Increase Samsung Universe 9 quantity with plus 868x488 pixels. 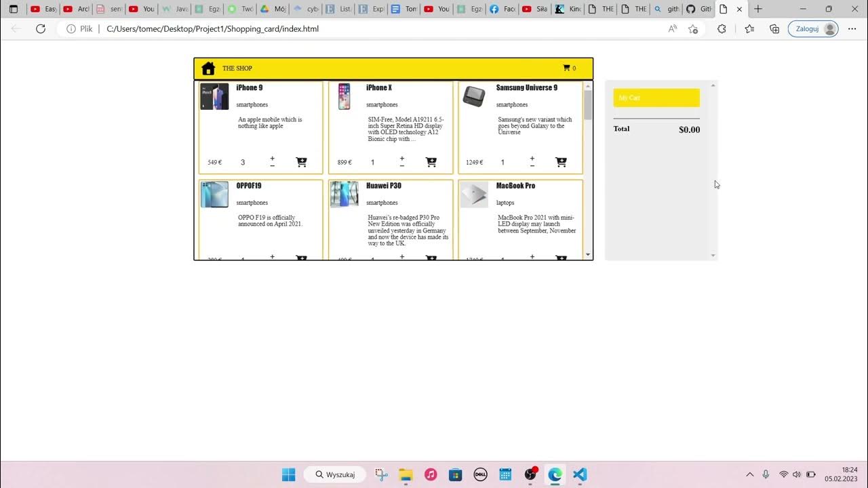coord(532,159)
